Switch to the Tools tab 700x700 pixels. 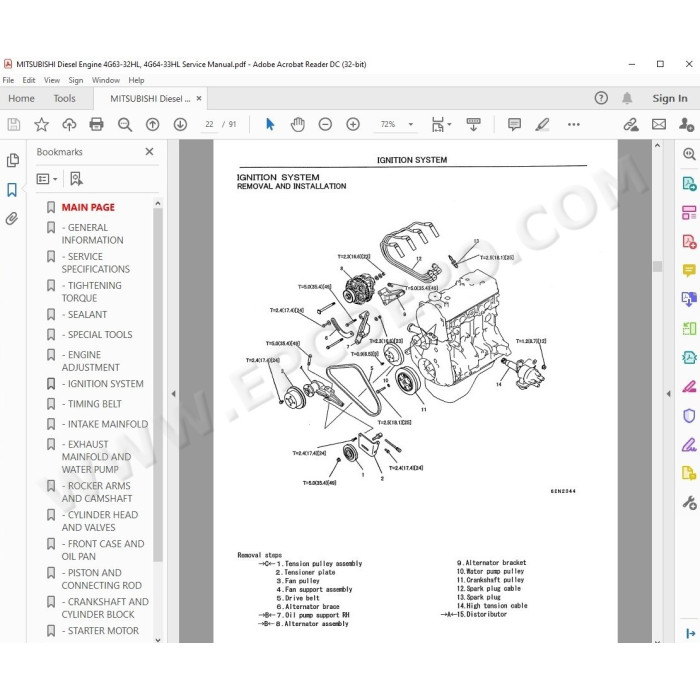65,99
